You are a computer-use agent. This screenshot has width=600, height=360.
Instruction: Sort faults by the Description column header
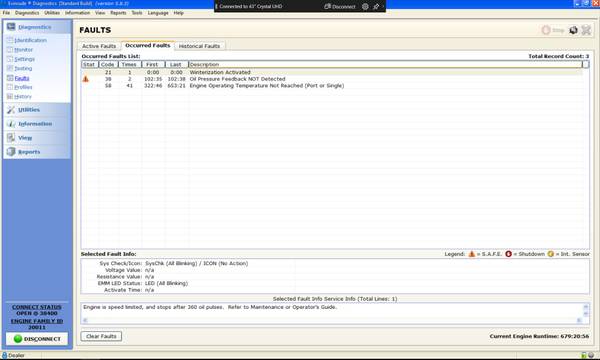point(385,64)
